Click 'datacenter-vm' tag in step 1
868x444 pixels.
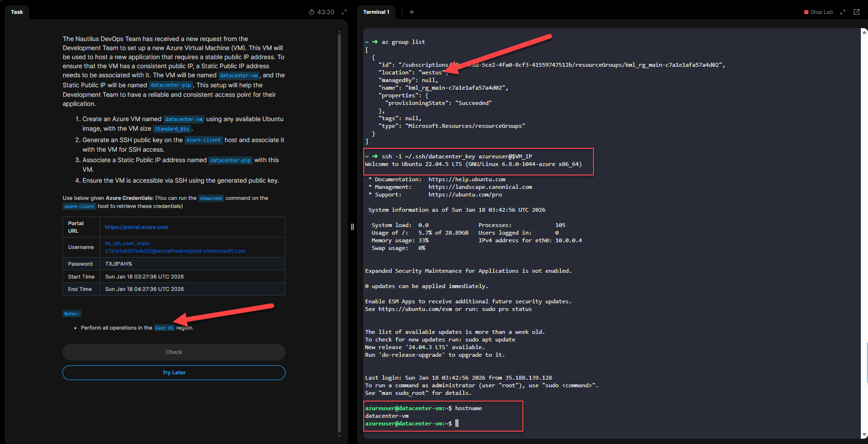184,119
